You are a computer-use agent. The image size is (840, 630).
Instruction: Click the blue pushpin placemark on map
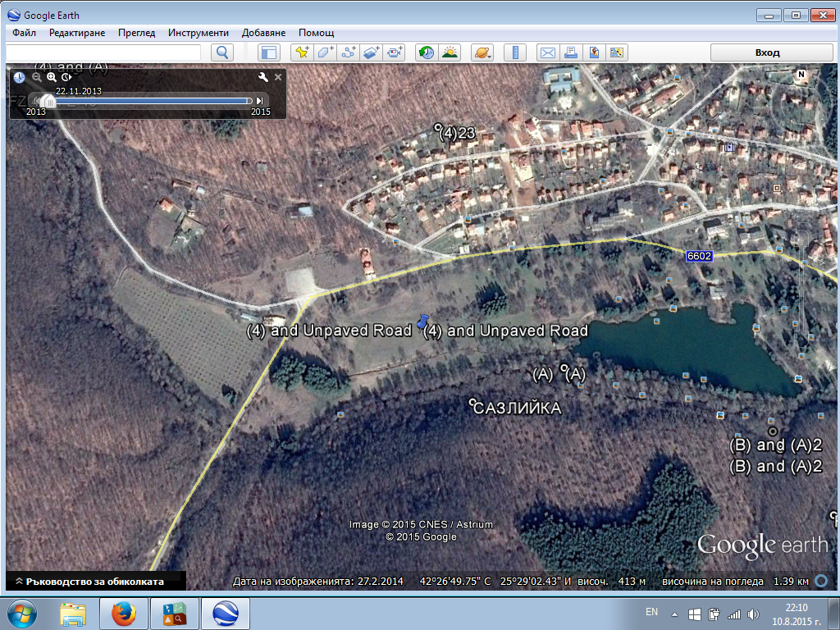click(422, 322)
